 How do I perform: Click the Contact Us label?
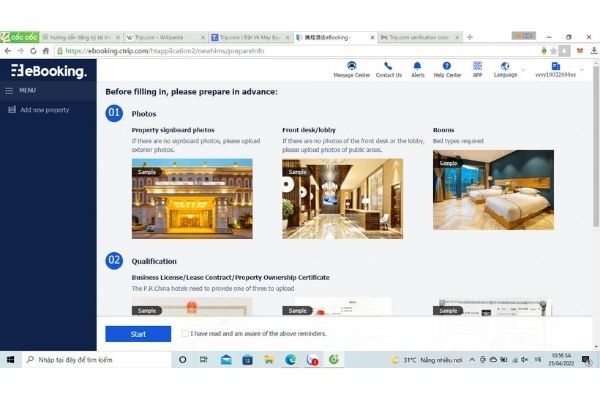[x=388, y=75]
